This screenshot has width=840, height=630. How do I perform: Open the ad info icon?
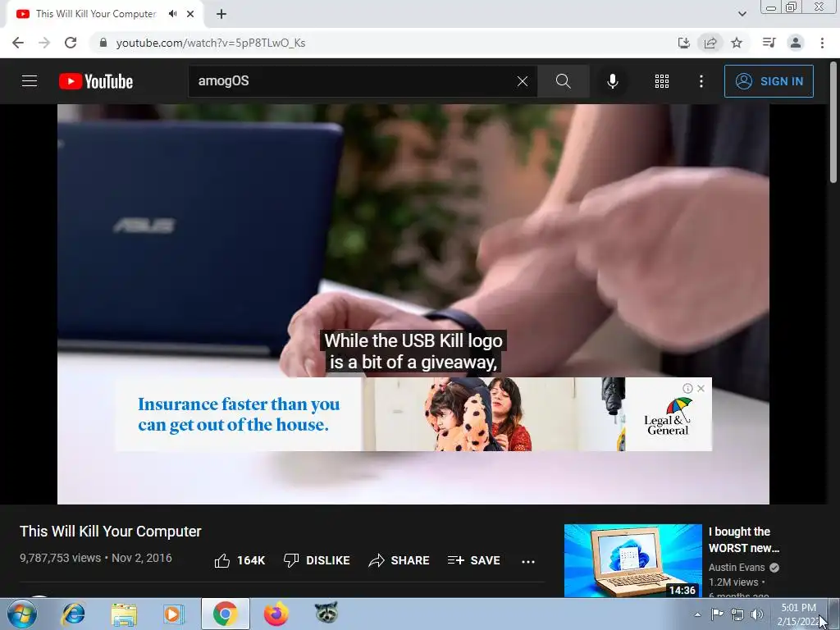(x=687, y=388)
